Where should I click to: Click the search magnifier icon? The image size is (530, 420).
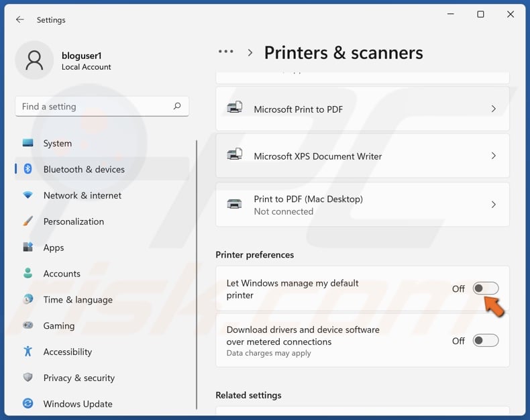[177, 106]
